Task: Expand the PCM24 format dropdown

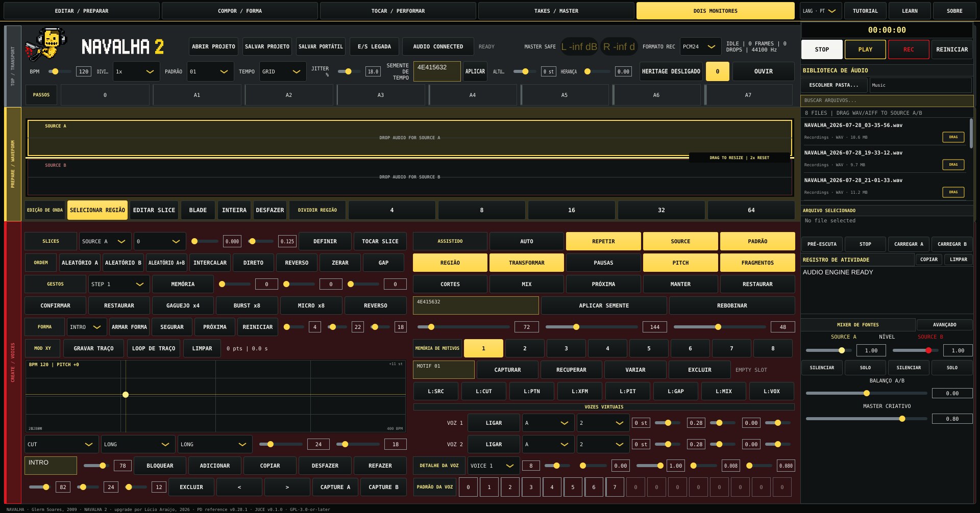Action: (701, 46)
